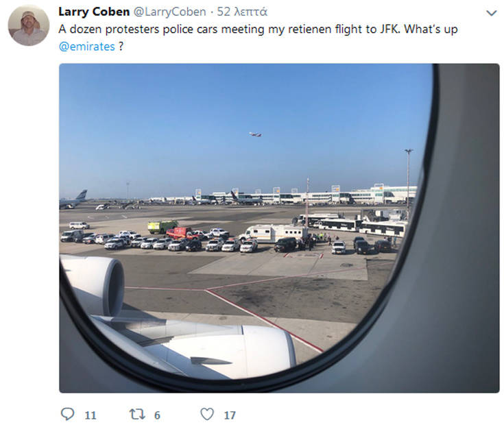
Task: Click the reply speech bubble icon
Action: click(x=68, y=414)
